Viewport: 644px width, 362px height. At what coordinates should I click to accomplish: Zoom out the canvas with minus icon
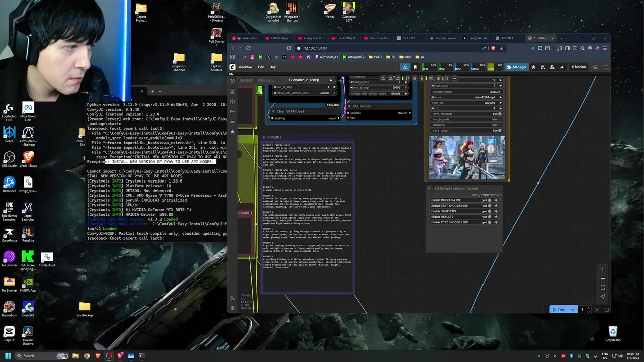click(x=603, y=279)
